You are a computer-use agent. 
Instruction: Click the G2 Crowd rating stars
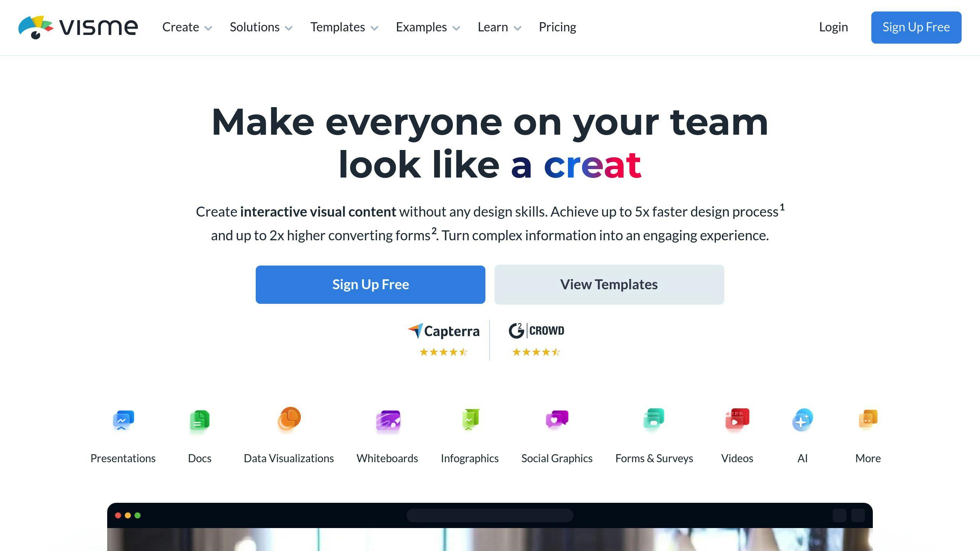coord(535,351)
